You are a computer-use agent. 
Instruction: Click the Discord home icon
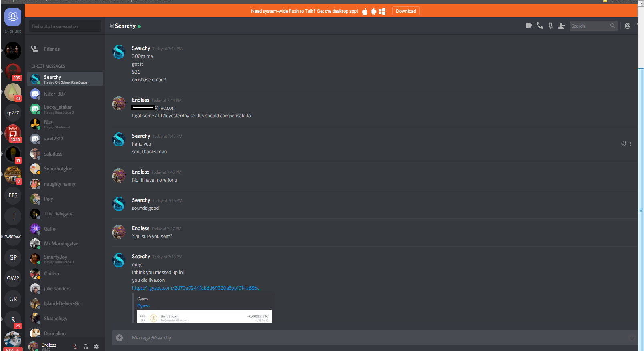[x=13, y=17]
